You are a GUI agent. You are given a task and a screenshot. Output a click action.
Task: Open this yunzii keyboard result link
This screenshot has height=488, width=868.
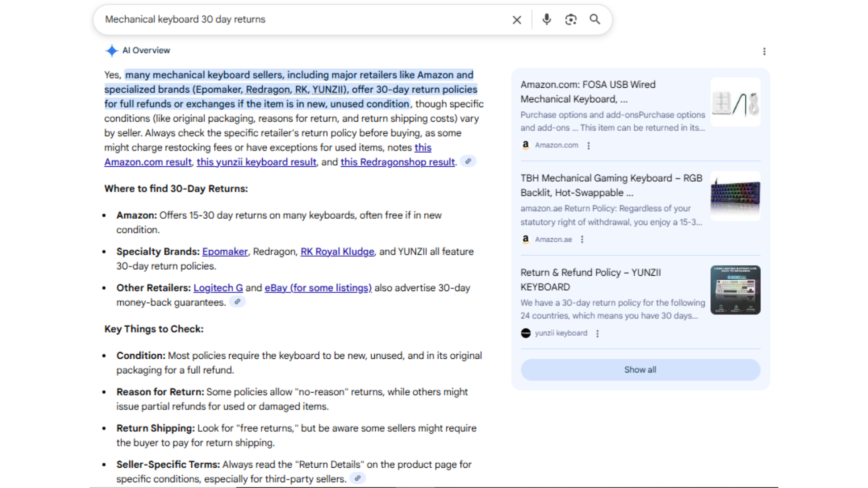(x=256, y=162)
